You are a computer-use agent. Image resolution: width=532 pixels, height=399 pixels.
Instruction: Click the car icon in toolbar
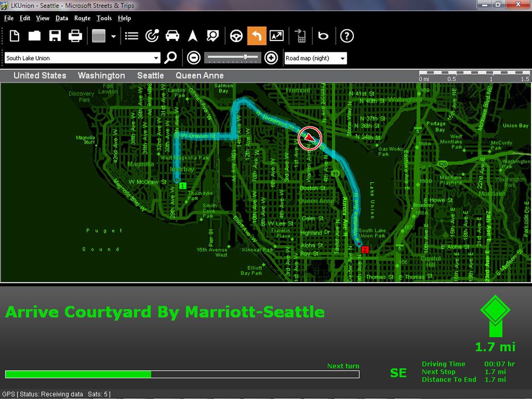pyautogui.click(x=172, y=36)
